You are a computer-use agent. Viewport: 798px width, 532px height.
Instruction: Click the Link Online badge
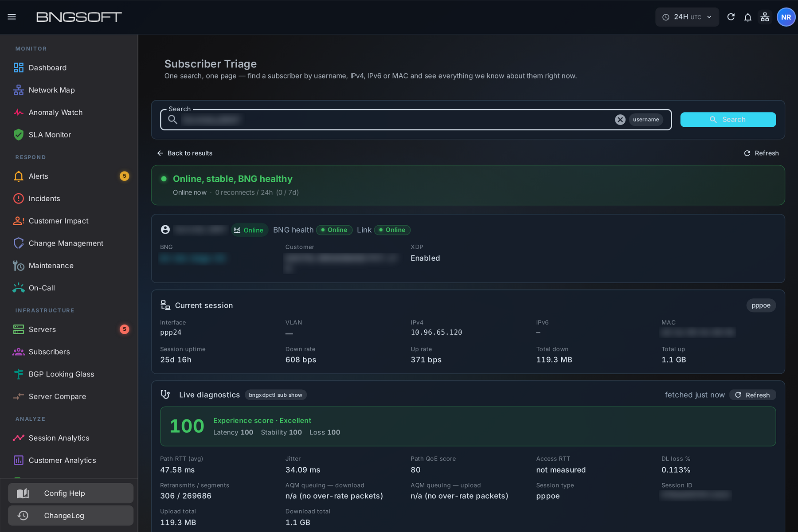point(392,230)
